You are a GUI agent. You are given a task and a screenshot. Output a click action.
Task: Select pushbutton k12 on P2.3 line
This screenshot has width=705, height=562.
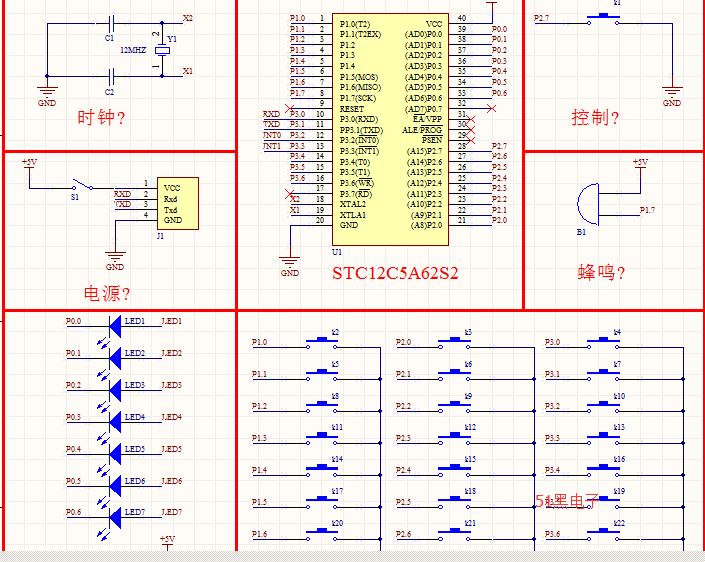[x=455, y=438]
